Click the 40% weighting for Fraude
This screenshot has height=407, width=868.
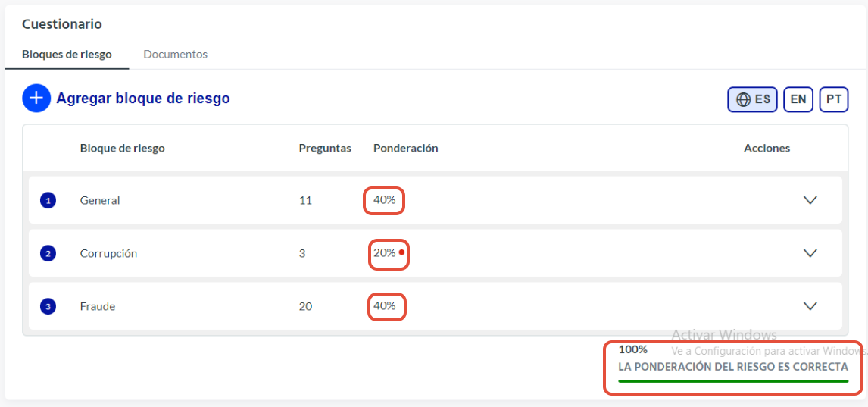(384, 305)
